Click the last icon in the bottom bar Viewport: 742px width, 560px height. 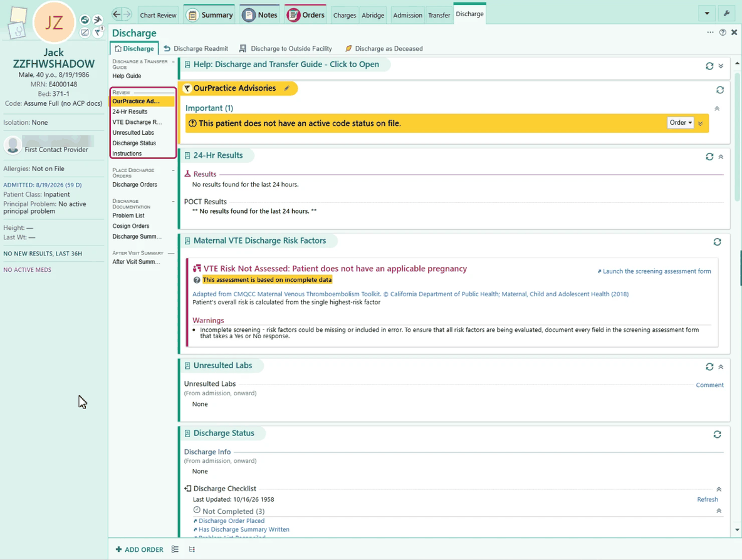pos(192,549)
